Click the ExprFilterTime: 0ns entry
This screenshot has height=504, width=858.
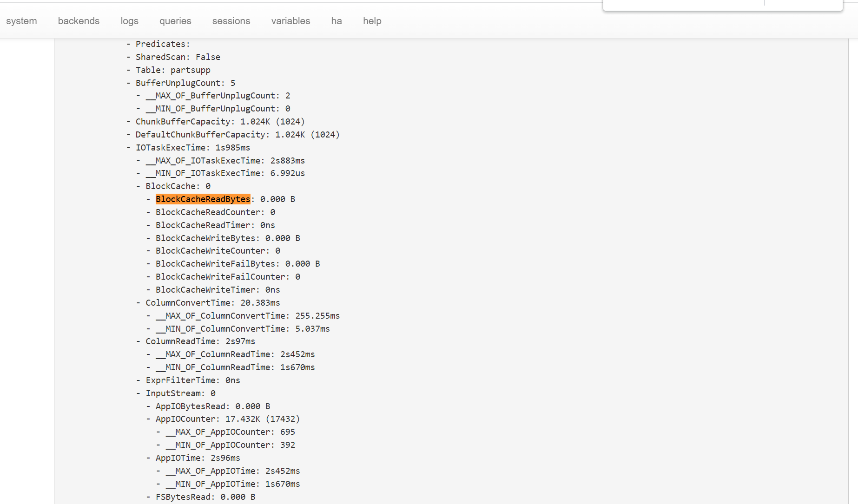pos(192,380)
